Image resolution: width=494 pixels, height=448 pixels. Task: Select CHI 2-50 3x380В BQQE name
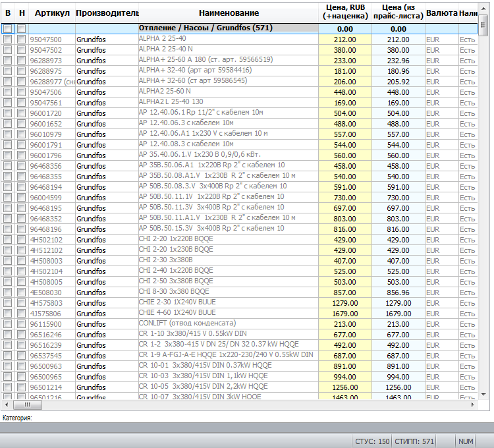[x=176, y=281]
